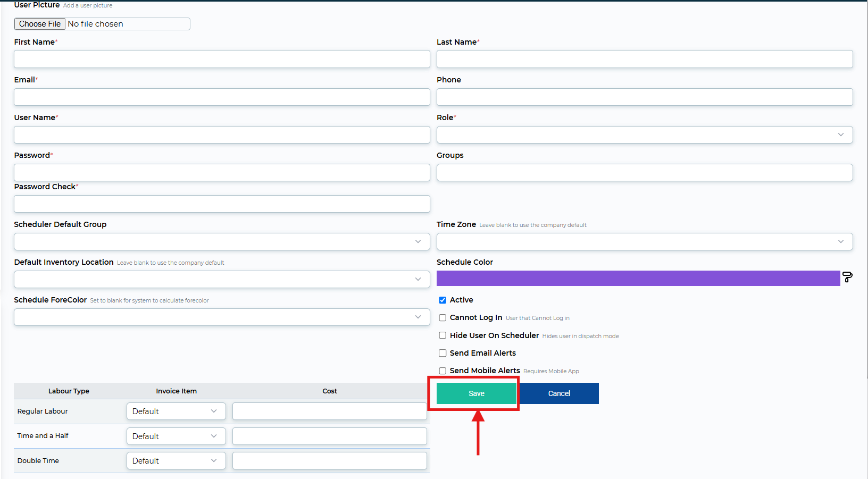
Task: Click the User Name input field
Action: (x=222, y=135)
